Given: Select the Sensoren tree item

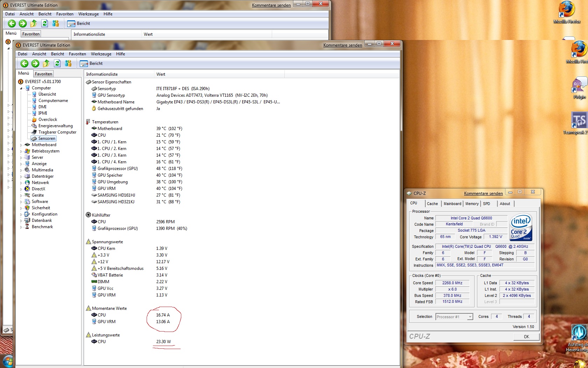Looking at the screenshot, I should click(x=43, y=138).
